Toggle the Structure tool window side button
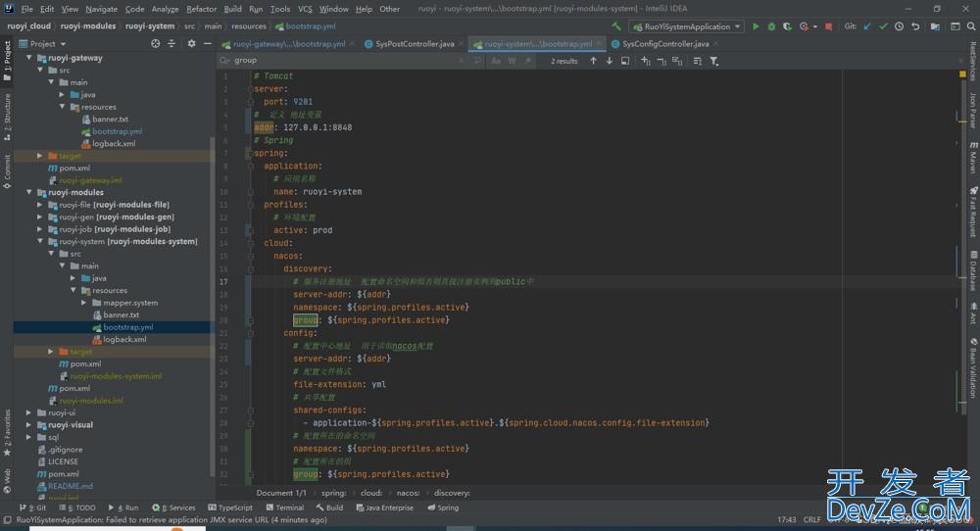This screenshot has width=980, height=531. (x=7, y=117)
